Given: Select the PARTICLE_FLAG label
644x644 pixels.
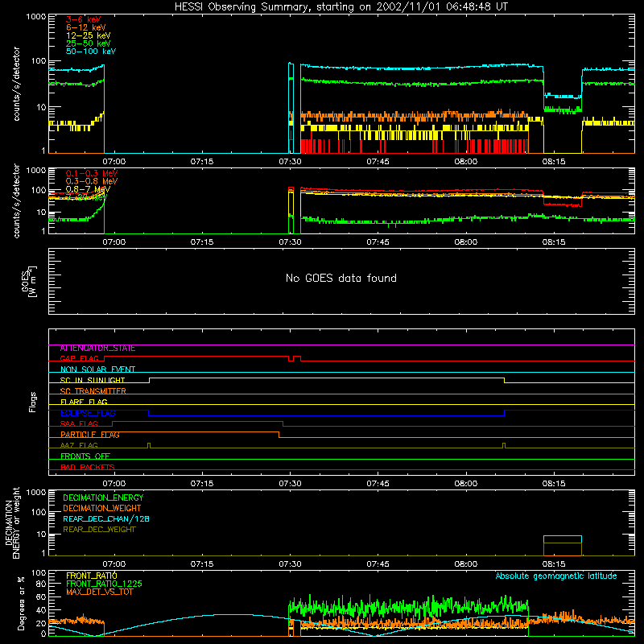Looking at the screenshot, I should (x=90, y=435).
